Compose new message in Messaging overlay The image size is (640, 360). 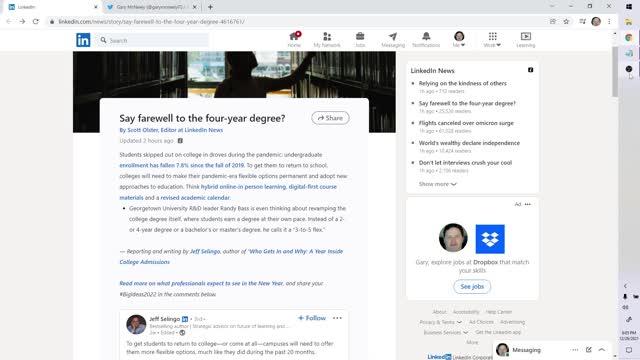tap(589, 350)
